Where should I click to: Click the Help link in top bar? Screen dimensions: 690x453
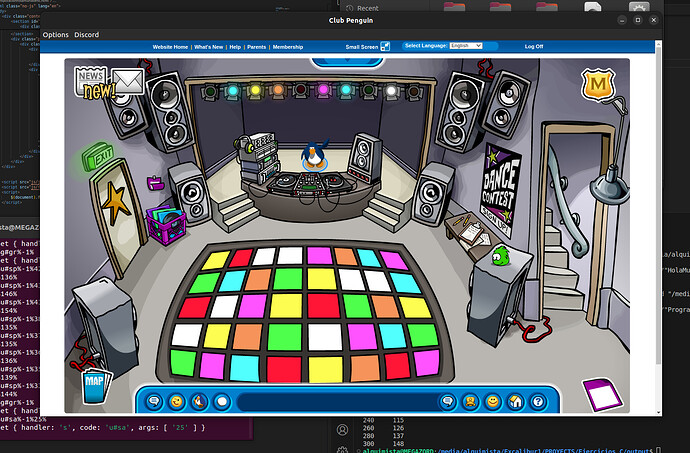tap(235, 47)
